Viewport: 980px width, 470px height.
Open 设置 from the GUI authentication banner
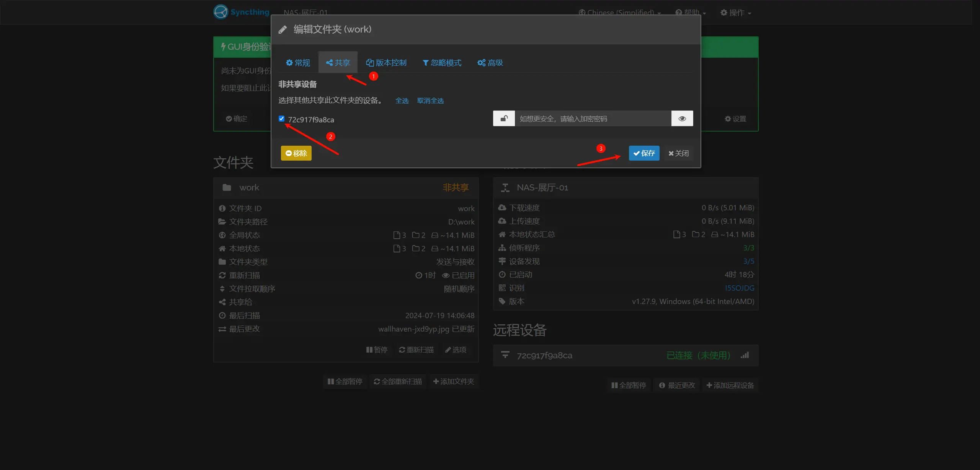[x=734, y=119]
